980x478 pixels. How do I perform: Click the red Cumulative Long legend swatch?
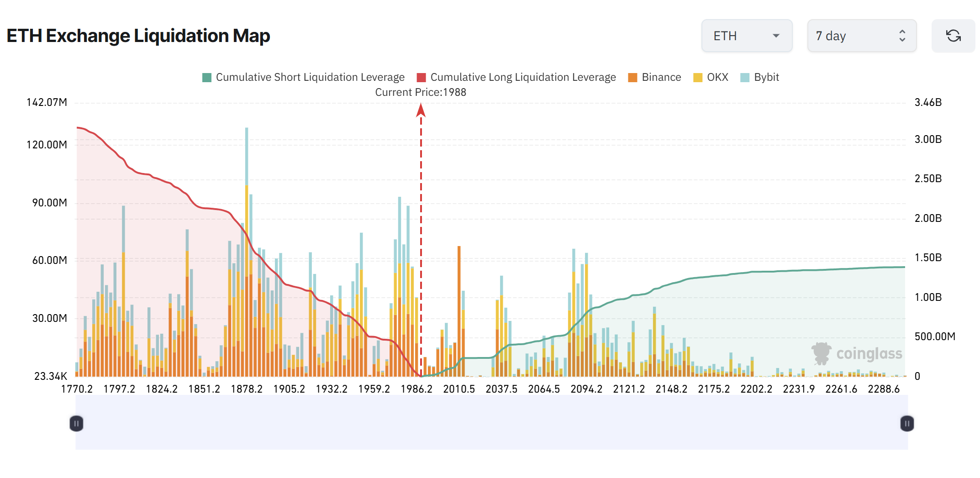pos(421,77)
